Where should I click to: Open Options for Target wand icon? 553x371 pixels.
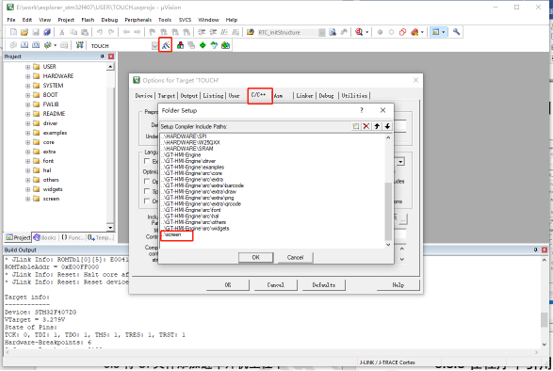165,45
